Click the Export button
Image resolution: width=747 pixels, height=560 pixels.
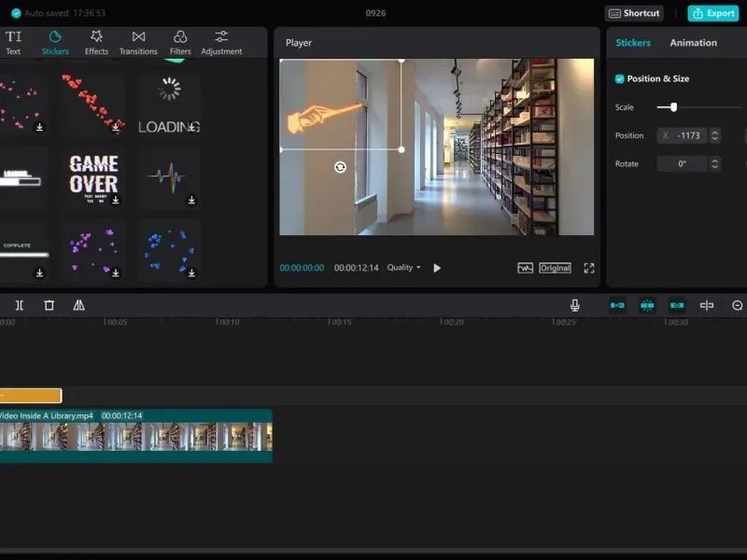712,13
